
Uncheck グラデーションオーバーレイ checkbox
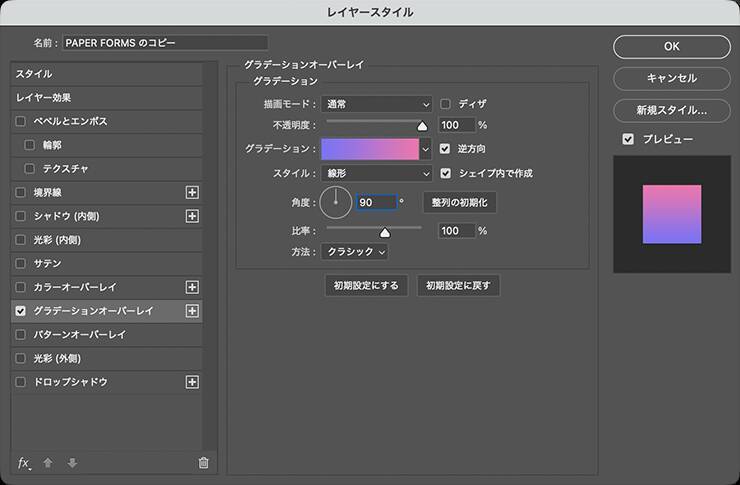coord(20,311)
